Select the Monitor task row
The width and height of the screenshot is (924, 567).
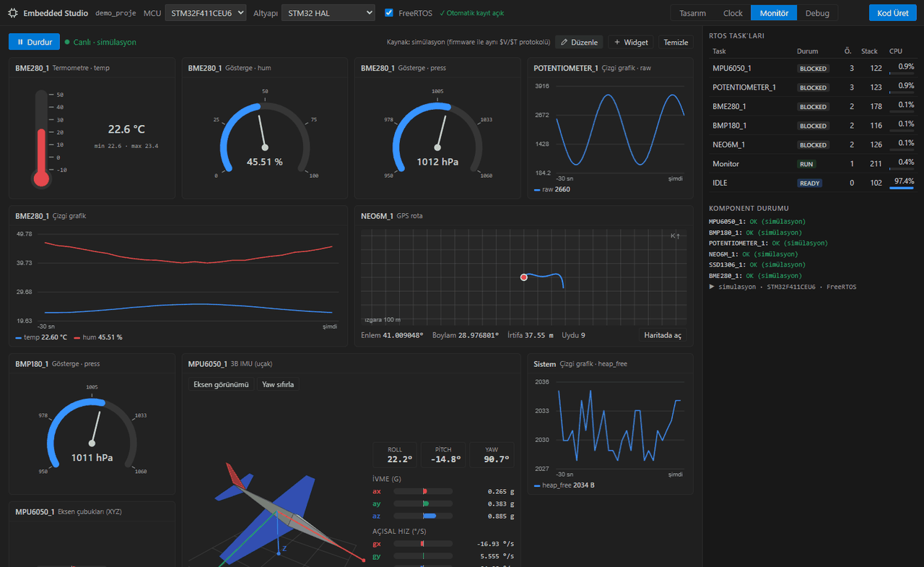813,164
